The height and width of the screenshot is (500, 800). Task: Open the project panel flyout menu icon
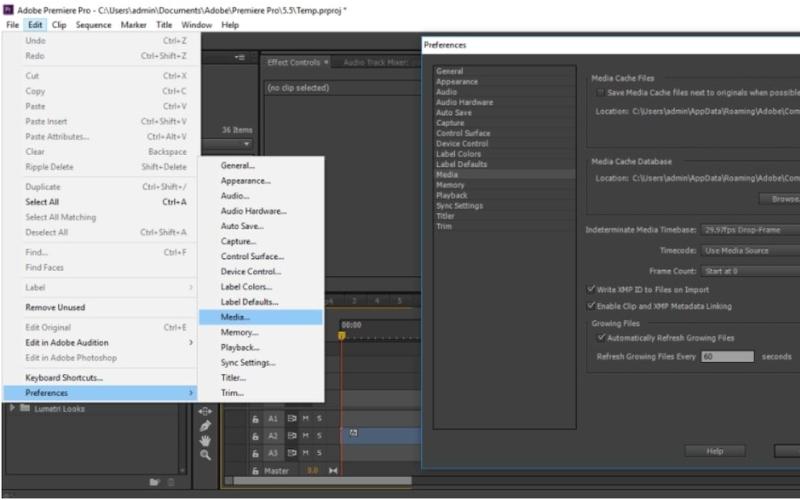click(x=240, y=58)
